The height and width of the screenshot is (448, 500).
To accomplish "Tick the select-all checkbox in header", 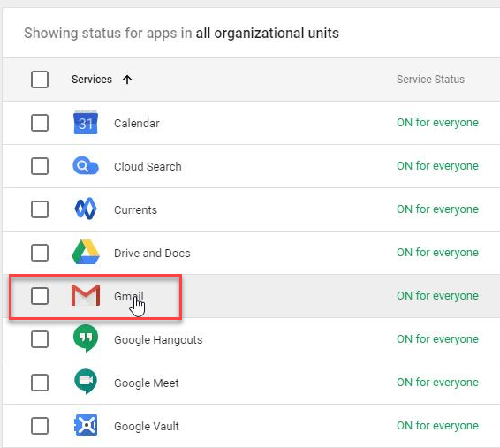I will (x=40, y=80).
